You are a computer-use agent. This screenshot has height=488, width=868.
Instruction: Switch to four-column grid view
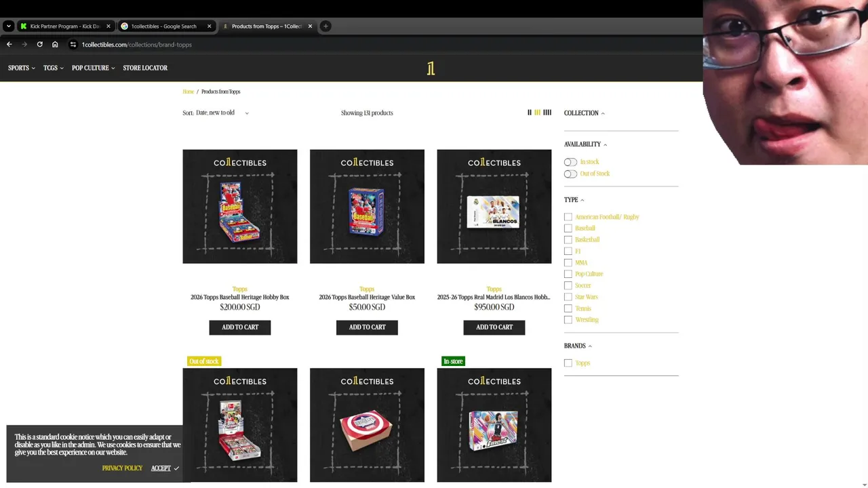coord(547,113)
